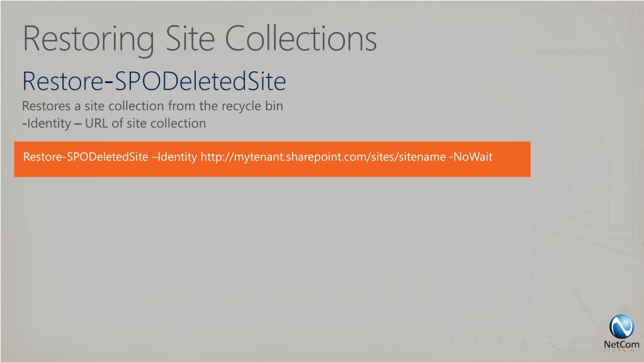This screenshot has height=362, width=644.
Task: Open the mytenant.sharepoint.com URL in the command
Action: [323, 157]
